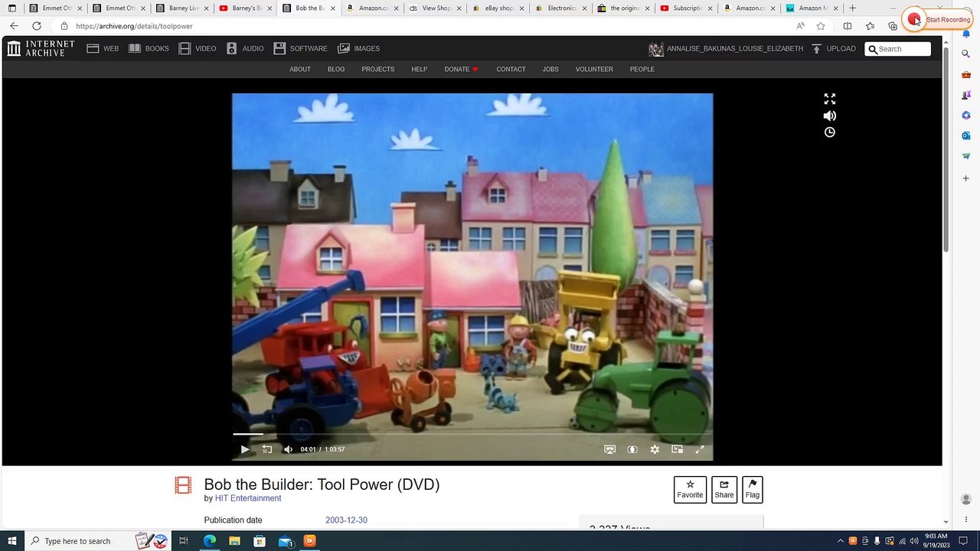Open the ANNALISE_BAKUNAS user account menu
The height and width of the screenshot is (551, 980).
point(726,49)
